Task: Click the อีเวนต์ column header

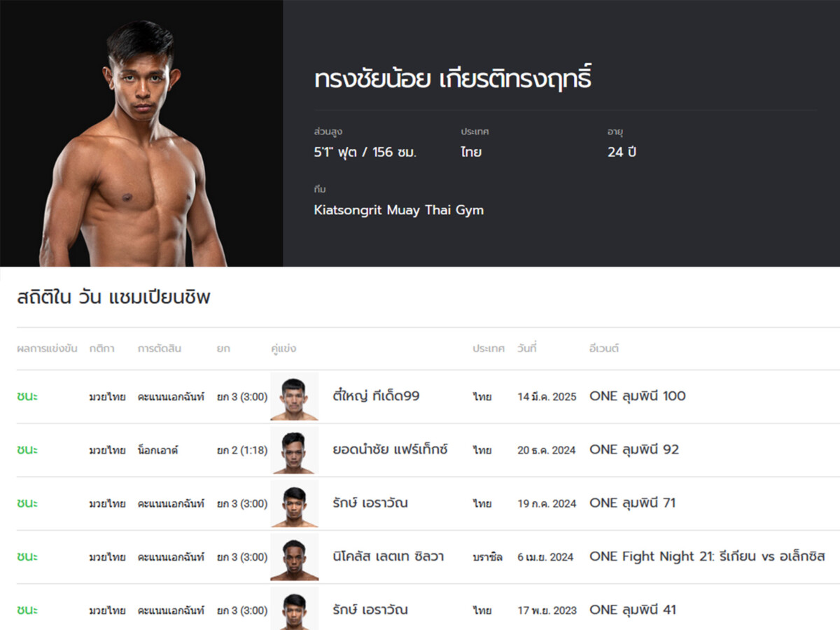Action: (x=604, y=349)
